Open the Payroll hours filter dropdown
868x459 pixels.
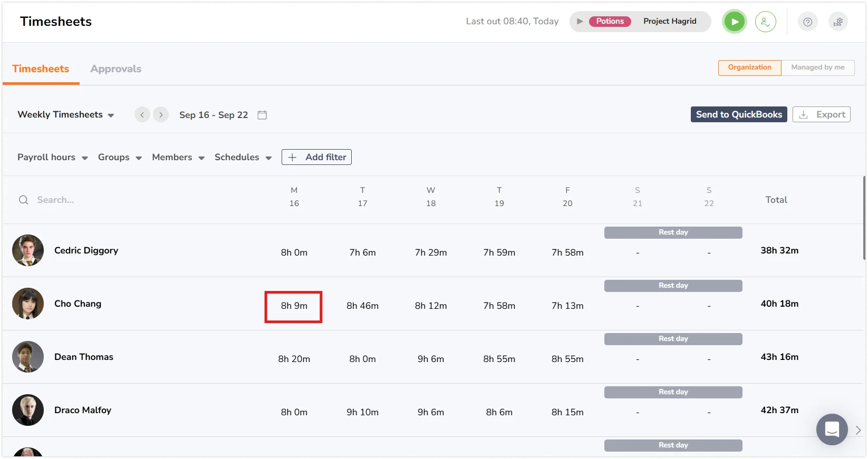53,157
